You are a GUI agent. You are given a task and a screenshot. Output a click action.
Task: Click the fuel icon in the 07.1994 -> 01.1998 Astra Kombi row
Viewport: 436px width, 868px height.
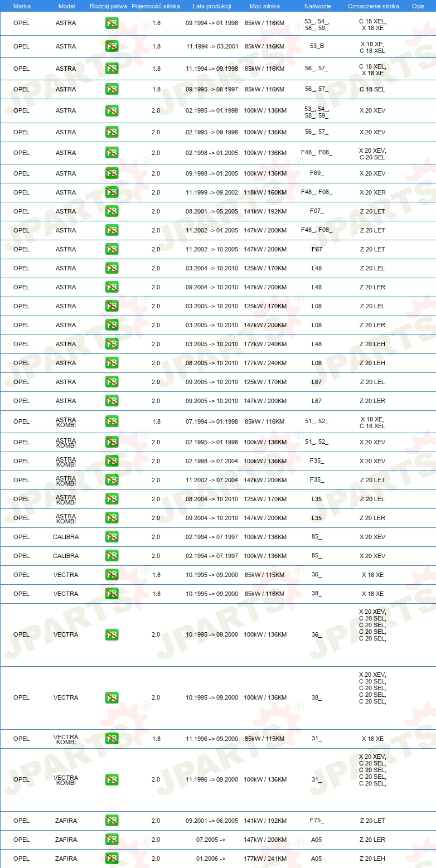point(112,421)
